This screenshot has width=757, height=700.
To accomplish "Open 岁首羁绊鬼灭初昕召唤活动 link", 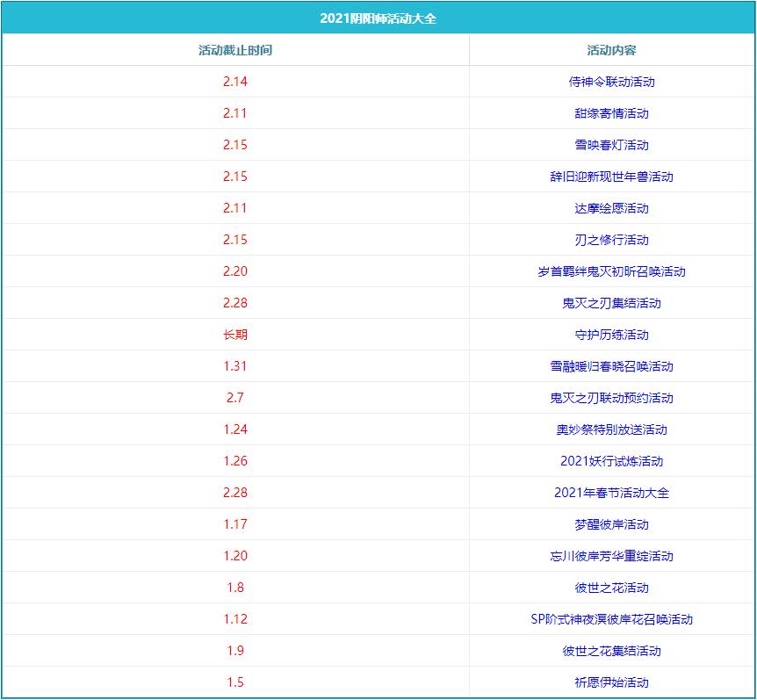I will 611,271.
